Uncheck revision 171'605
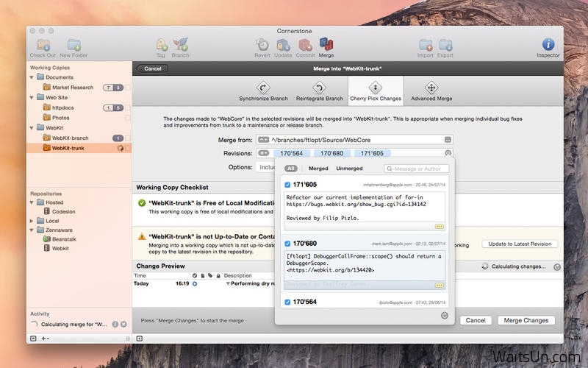 (x=287, y=185)
